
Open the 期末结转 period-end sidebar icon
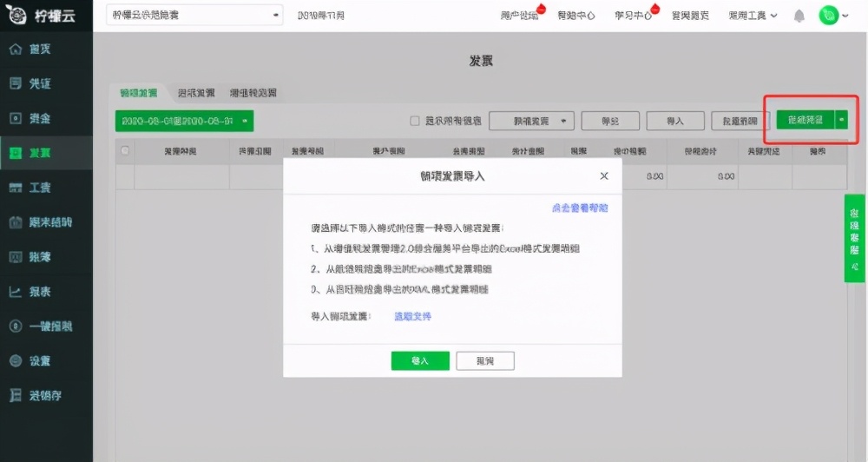[16, 222]
